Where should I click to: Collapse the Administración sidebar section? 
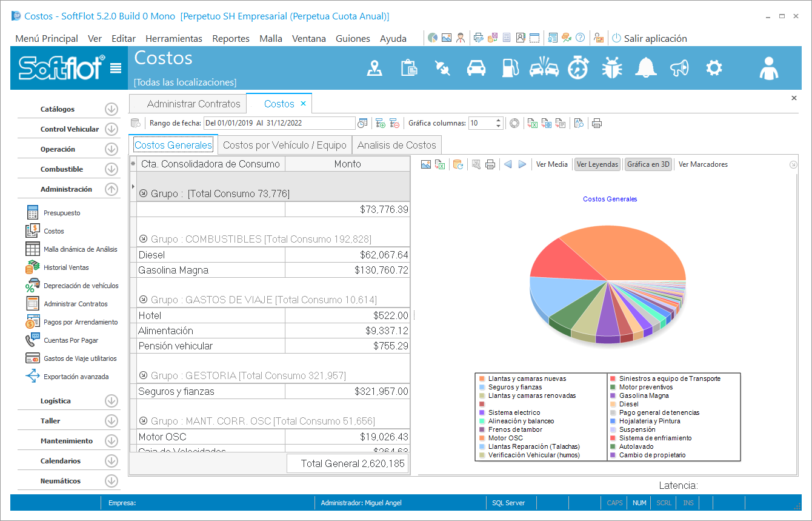111,189
